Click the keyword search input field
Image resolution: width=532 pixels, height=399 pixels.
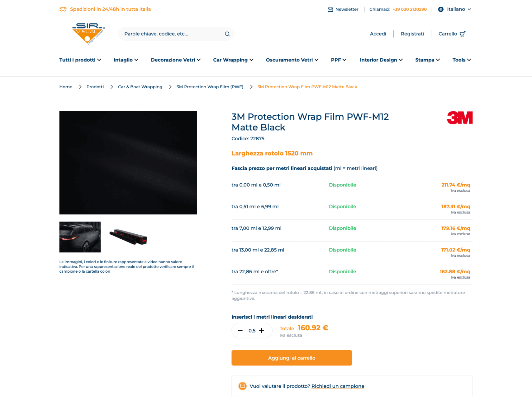click(x=173, y=34)
